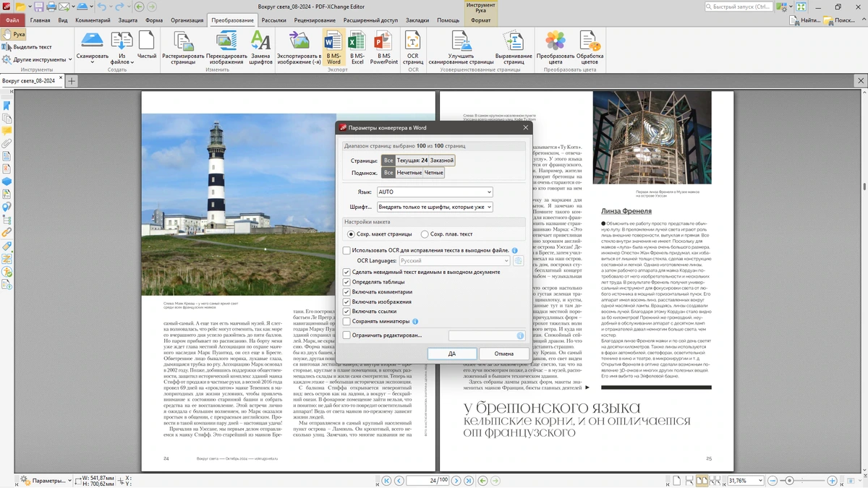The height and width of the screenshot is (488, 868).
Task: Uncheck the Включать изображения checkbox
Action: 346,301
